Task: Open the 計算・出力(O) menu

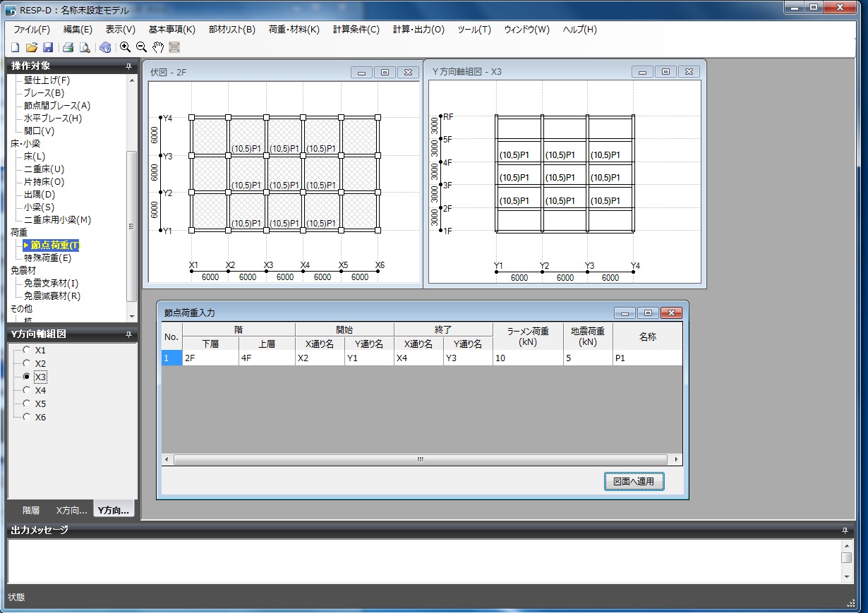Action: point(419,30)
